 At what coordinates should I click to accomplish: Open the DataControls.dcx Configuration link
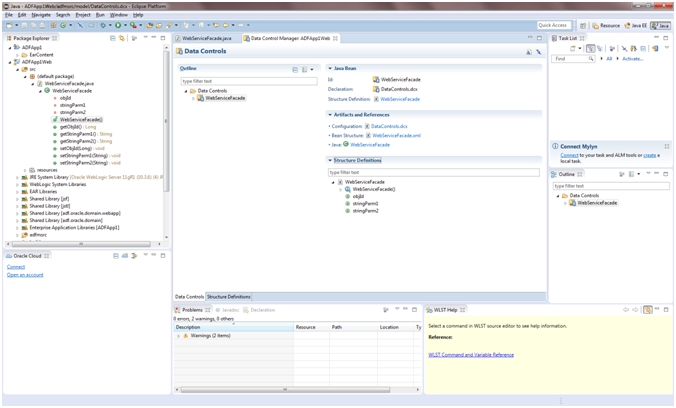pyautogui.click(x=389, y=126)
